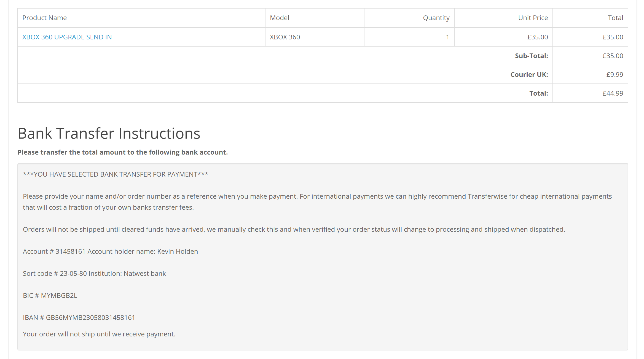The image size is (644, 359).
Task: Click the Unit Price column header
Action: pos(533,18)
